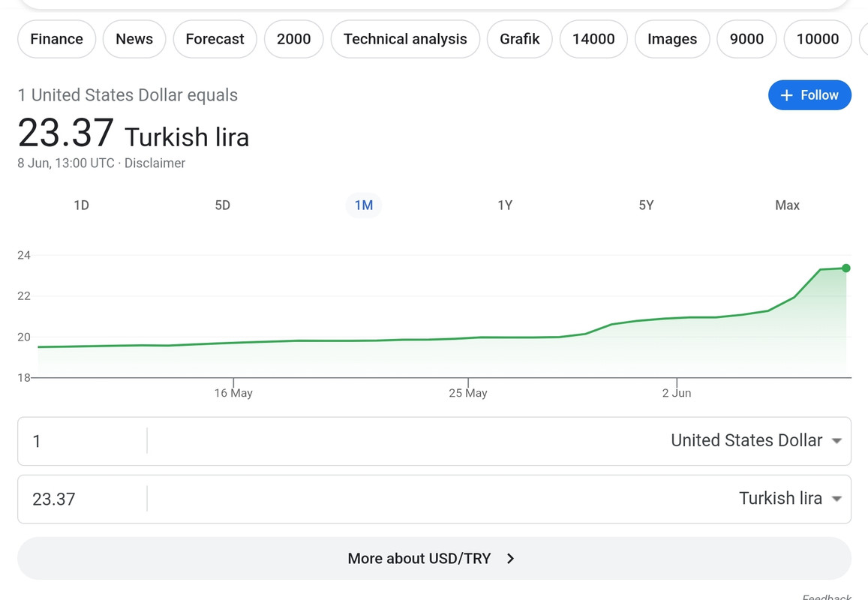Select the Grafik filter chip
The image size is (868, 600).
click(x=519, y=39)
